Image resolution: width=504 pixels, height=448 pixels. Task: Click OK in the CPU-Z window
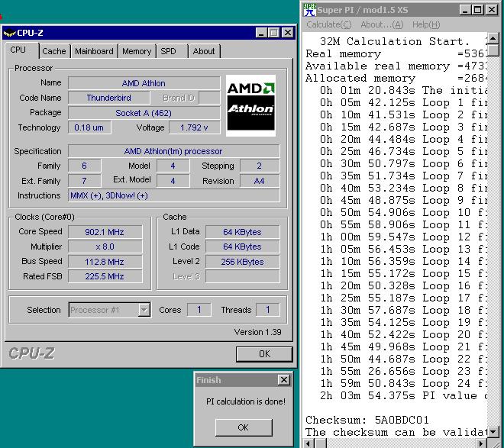[264, 354]
